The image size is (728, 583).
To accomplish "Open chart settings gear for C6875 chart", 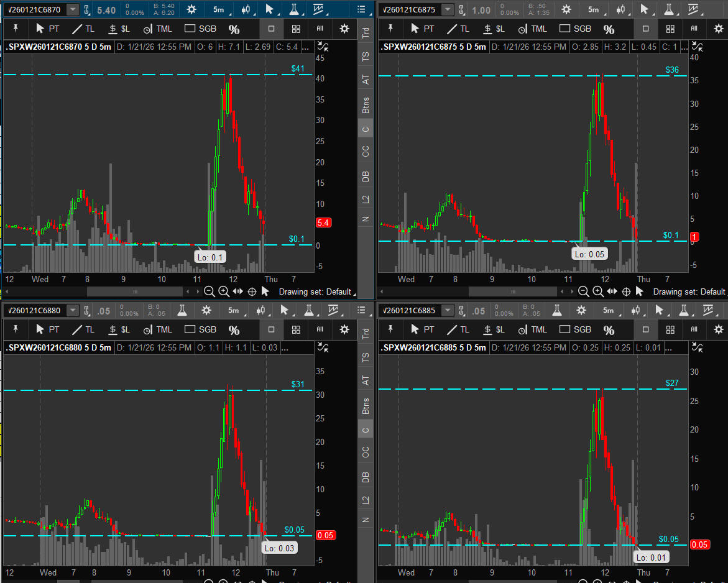I will (x=566, y=9).
